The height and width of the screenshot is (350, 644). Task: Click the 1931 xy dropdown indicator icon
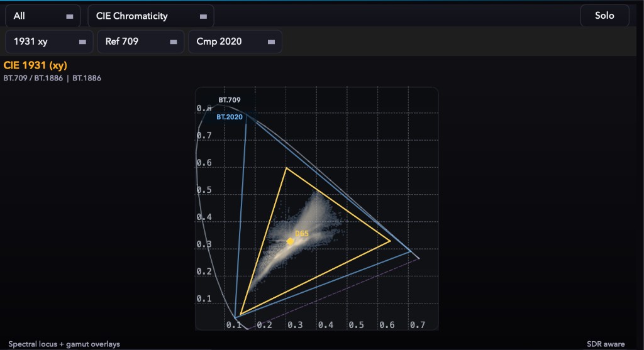click(82, 42)
